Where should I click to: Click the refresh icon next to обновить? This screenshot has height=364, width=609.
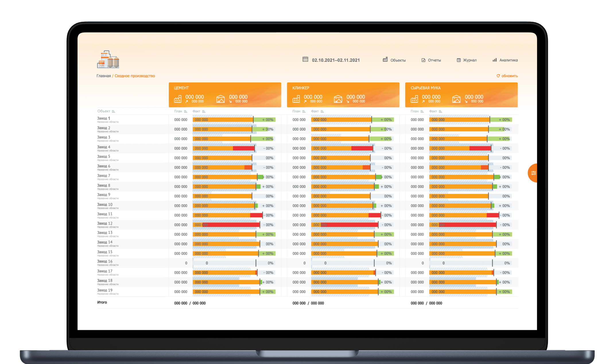[498, 76]
